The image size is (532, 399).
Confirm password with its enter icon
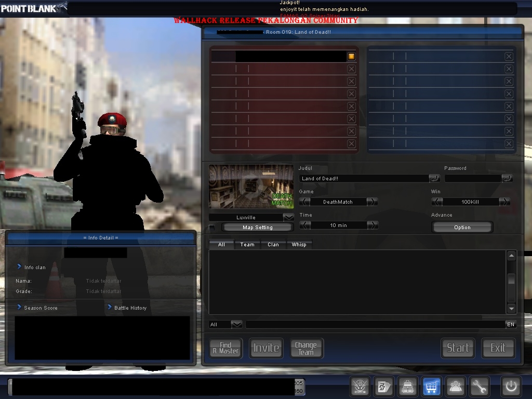507,178
